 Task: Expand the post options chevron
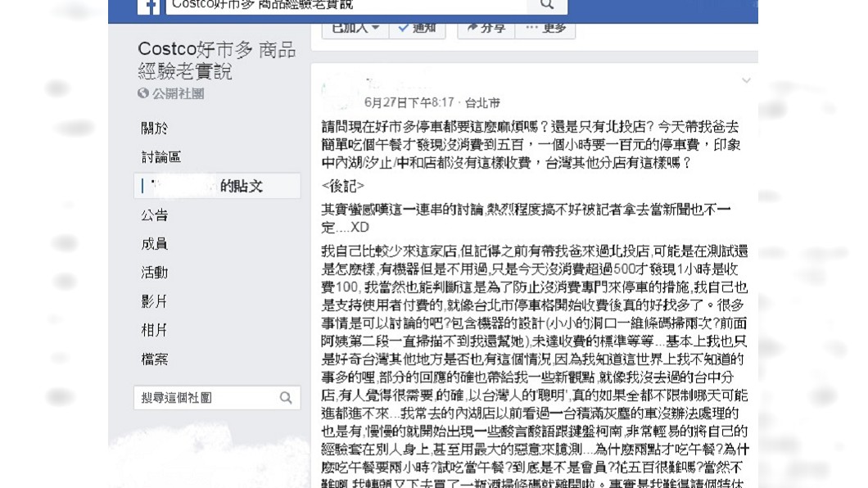[x=746, y=81]
